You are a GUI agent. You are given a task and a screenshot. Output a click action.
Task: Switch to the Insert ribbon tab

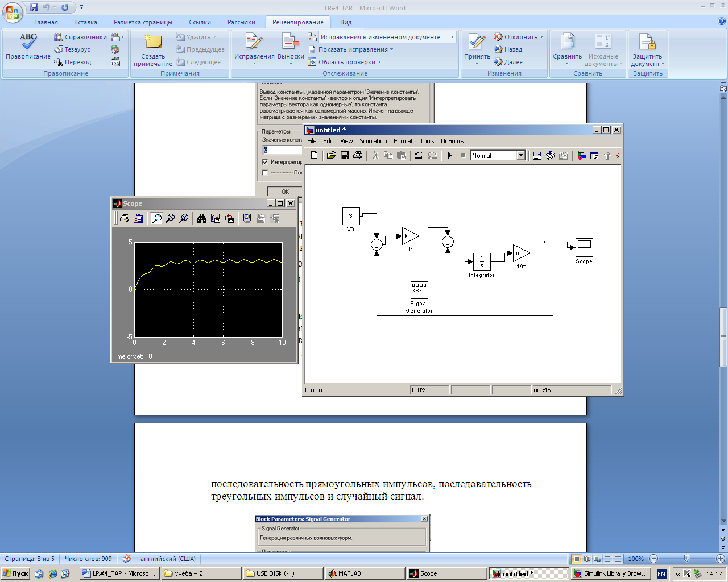[x=85, y=22]
